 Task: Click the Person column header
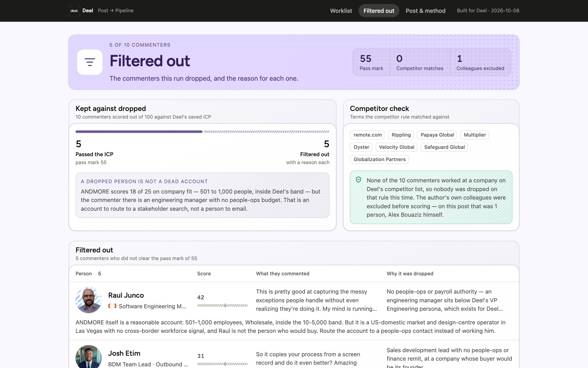point(84,274)
